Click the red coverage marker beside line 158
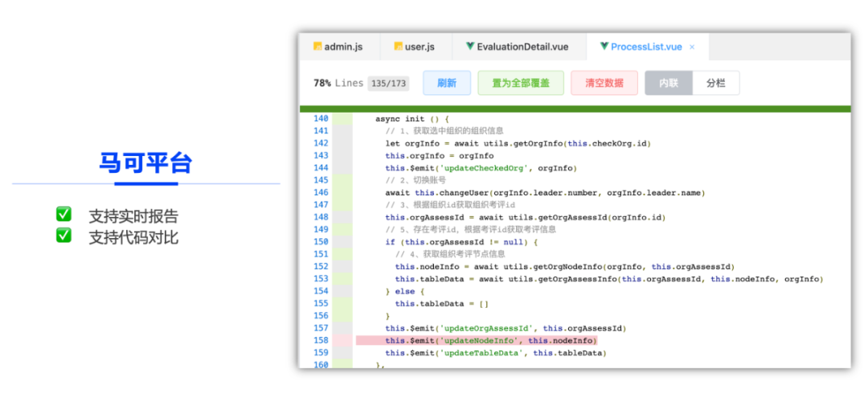 pyautogui.click(x=342, y=340)
